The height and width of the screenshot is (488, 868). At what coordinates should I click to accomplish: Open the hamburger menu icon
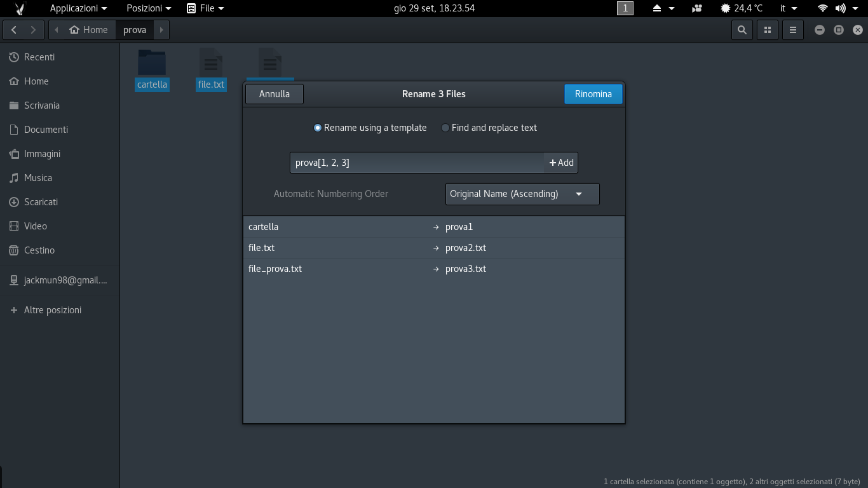[x=792, y=30]
